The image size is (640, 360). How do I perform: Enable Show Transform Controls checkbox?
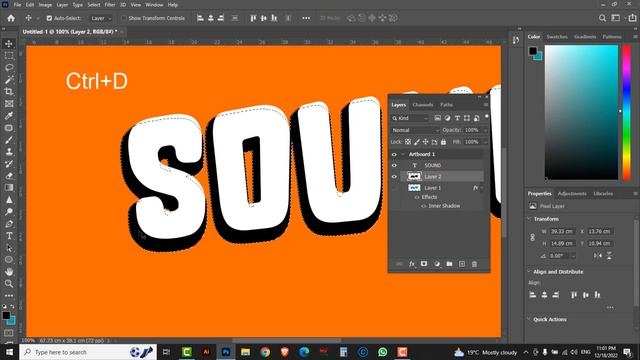pos(124,18)
